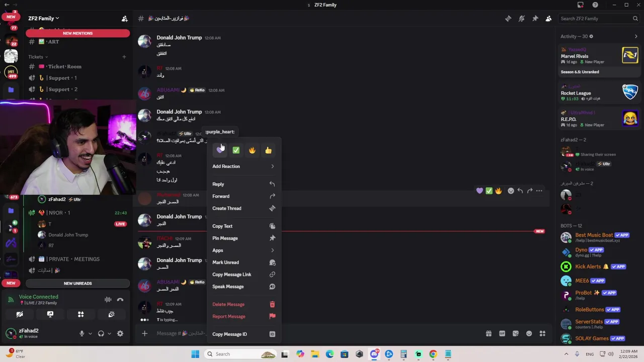Open the message more options ellipsis
Image resolution: width=644 pixels, height=362 pixels.
(x=539, y=191)
